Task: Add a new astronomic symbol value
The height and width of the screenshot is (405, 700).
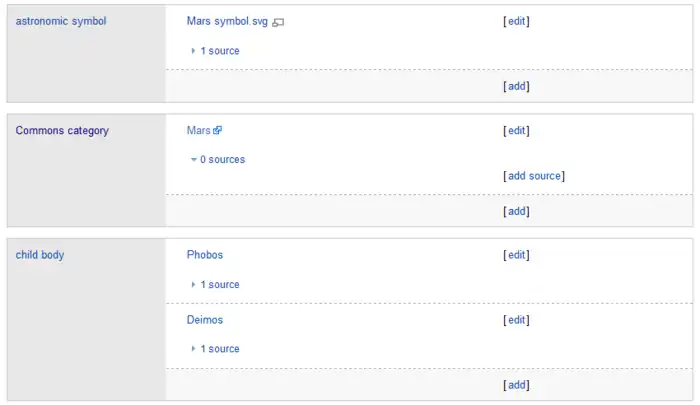Action: pos(516,86)
